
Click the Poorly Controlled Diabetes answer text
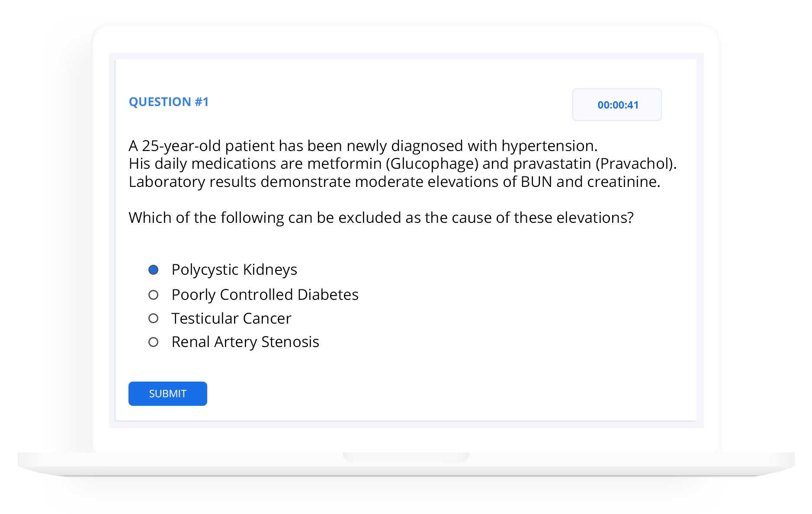tap(265, 295)
